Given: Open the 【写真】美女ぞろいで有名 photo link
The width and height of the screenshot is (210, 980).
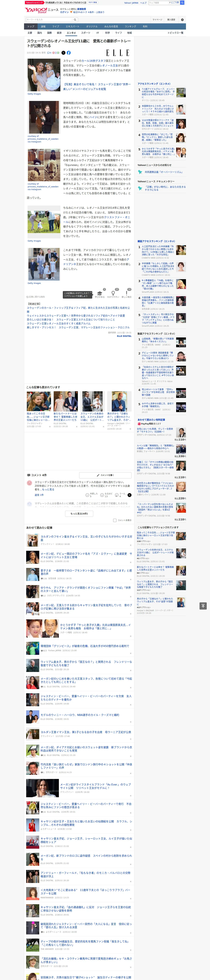Looking at the screenshot, I should point(97,87).
